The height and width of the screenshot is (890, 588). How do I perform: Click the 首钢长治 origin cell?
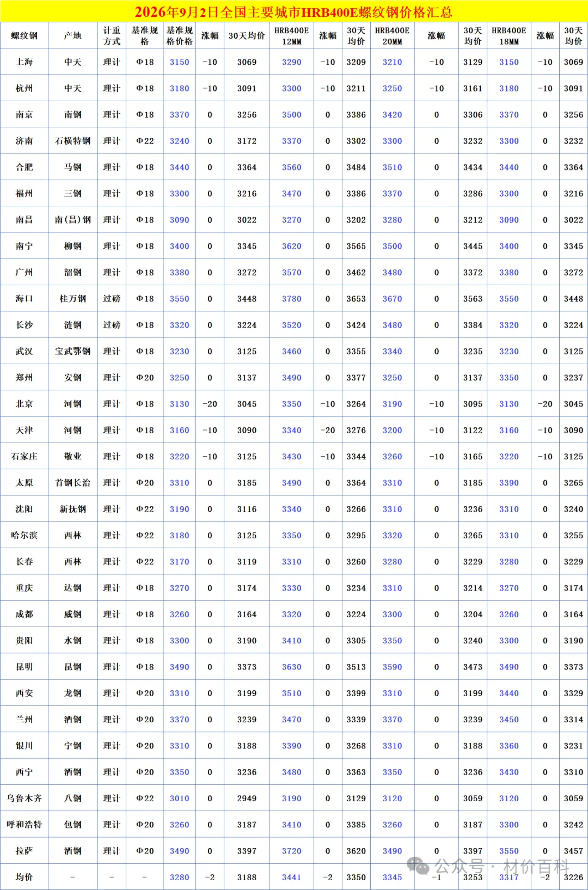point(73,483)
